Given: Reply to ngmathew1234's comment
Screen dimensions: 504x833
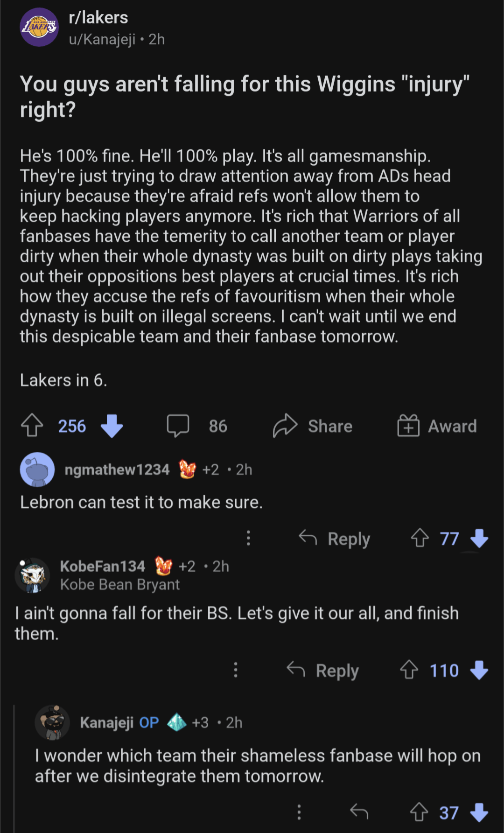Looking at the screenshot, I should 335,539.
